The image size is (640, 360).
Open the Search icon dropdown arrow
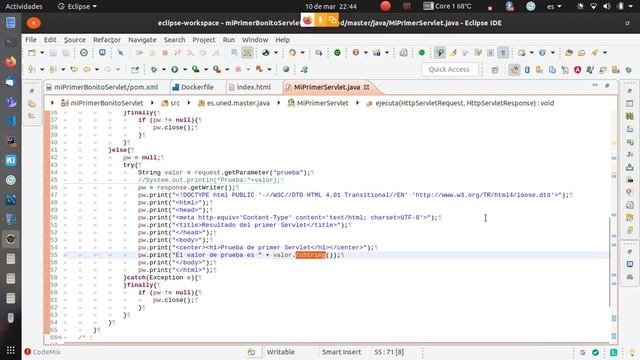[604, 53]
